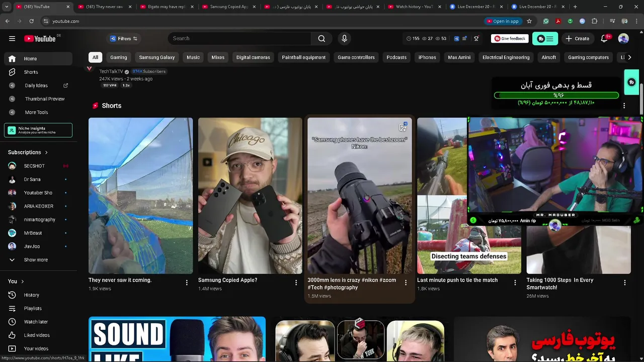Expand the Subscriptions section chevron

coord(46,152)
